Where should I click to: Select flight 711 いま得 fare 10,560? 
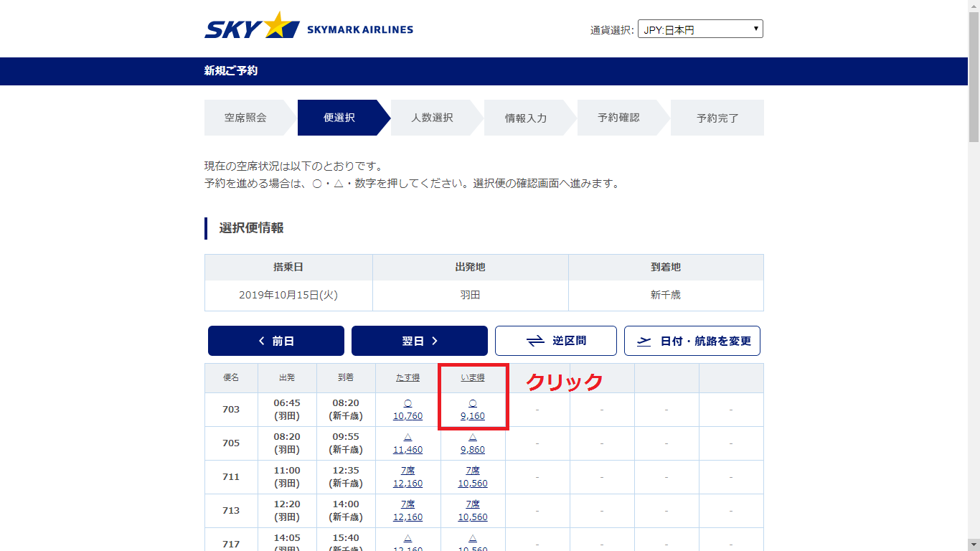(x=473, y=483)
